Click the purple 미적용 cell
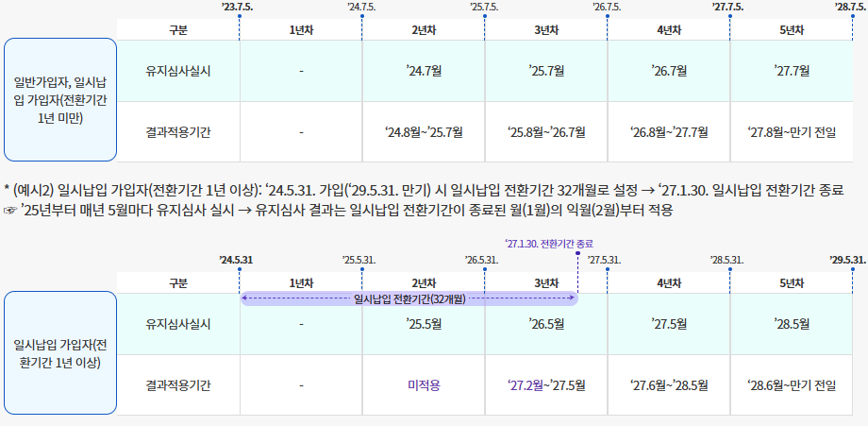 (x=424, y=385)
